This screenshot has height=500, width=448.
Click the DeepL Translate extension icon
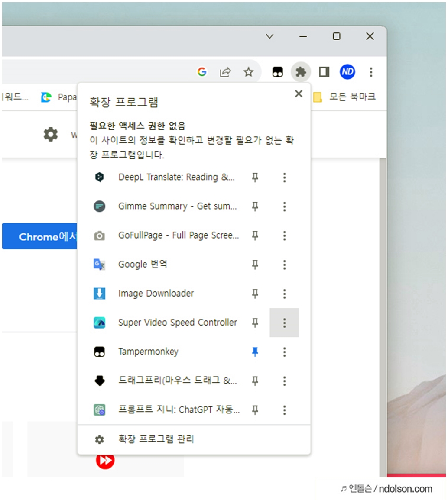(100, 177)
